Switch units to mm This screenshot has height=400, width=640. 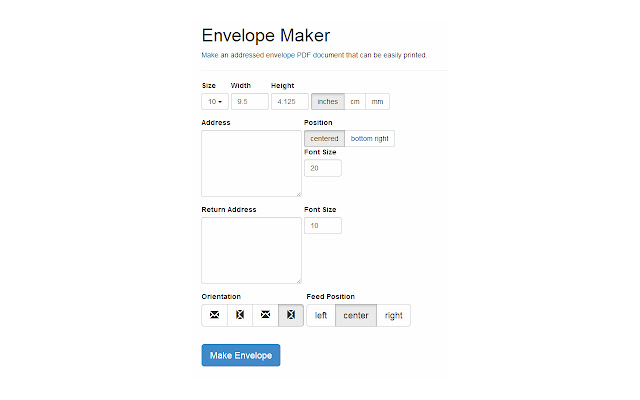pyautogui.click(x=378, y=102)
